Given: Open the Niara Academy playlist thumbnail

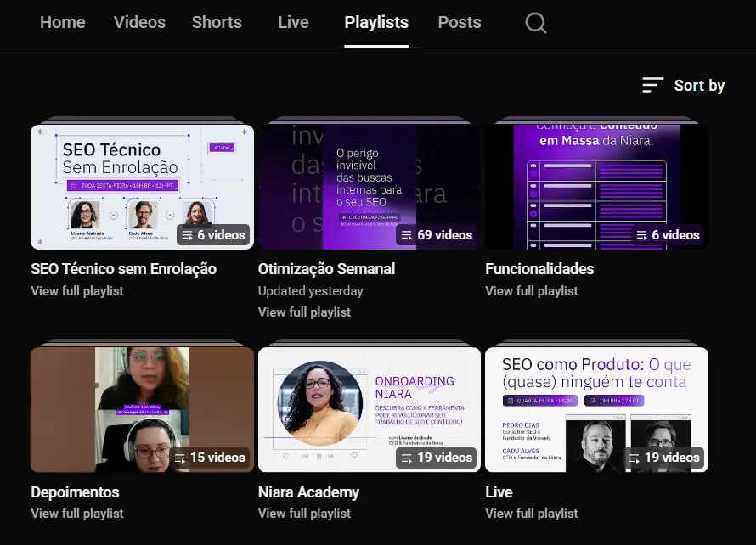Looking at the screenshot, I should (x=370, y=409).
